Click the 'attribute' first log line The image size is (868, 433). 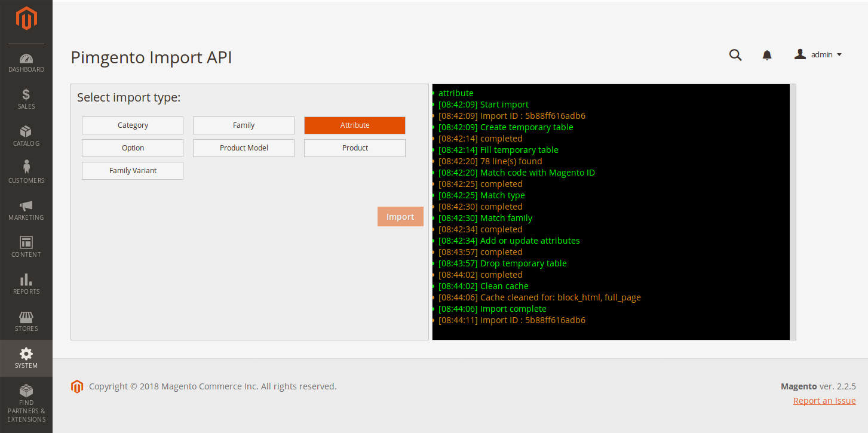click(456, 93)
